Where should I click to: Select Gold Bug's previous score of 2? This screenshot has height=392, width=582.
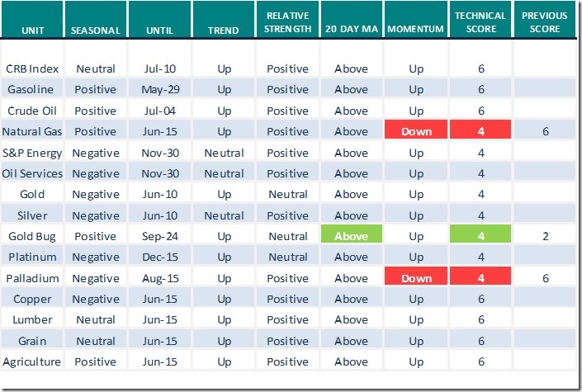click(545, 236)
